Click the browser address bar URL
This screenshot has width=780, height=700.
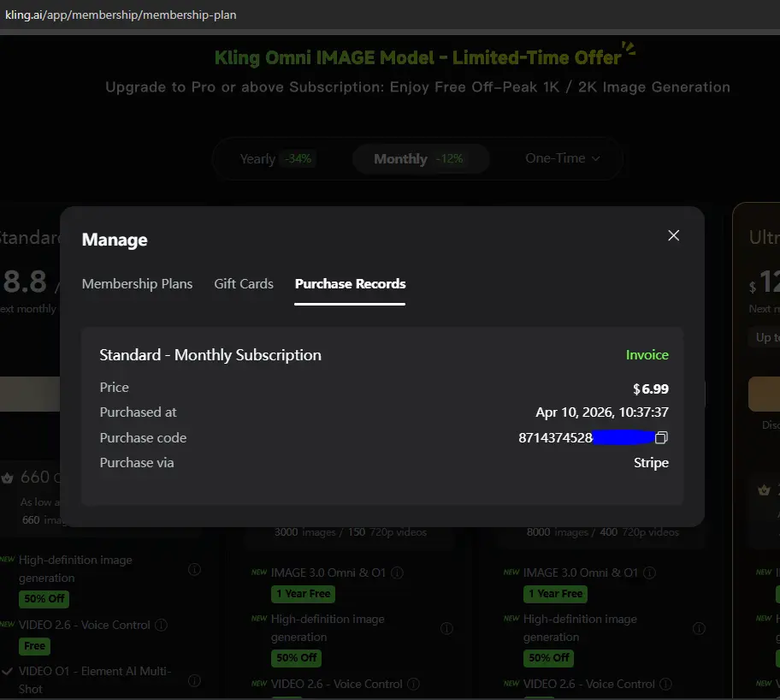pyautogui.click(x=121, y=15)
